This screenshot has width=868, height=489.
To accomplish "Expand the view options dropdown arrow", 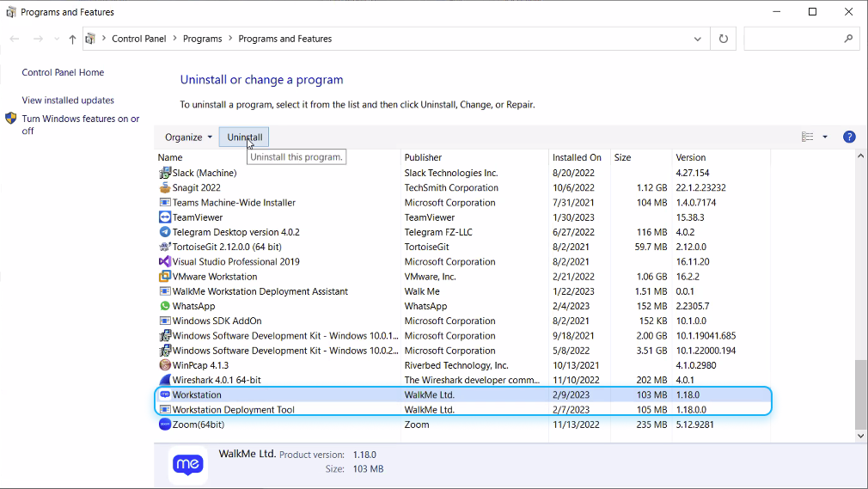I will point(825,138).
